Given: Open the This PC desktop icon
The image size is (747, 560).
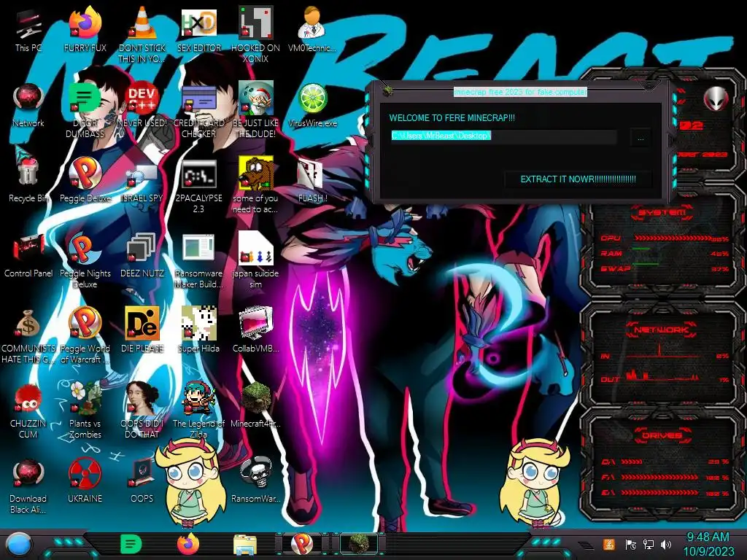Looking at the screenshot, I should 28,29.
